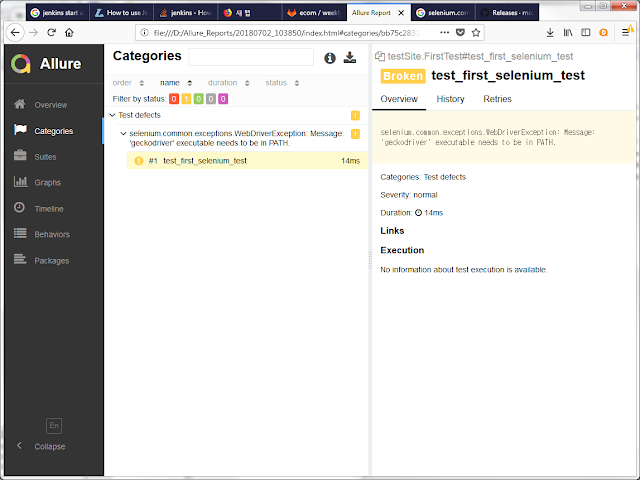Switch to the 'jenkins start' browser tab
Screen dimensions: 640x480
[x=57, y=13]
